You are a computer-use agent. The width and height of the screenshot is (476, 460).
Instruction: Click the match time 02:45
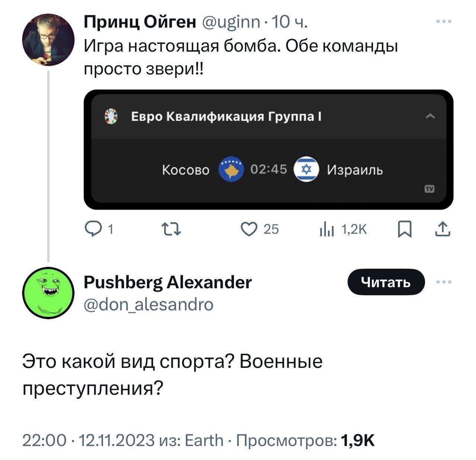point(268,169)
